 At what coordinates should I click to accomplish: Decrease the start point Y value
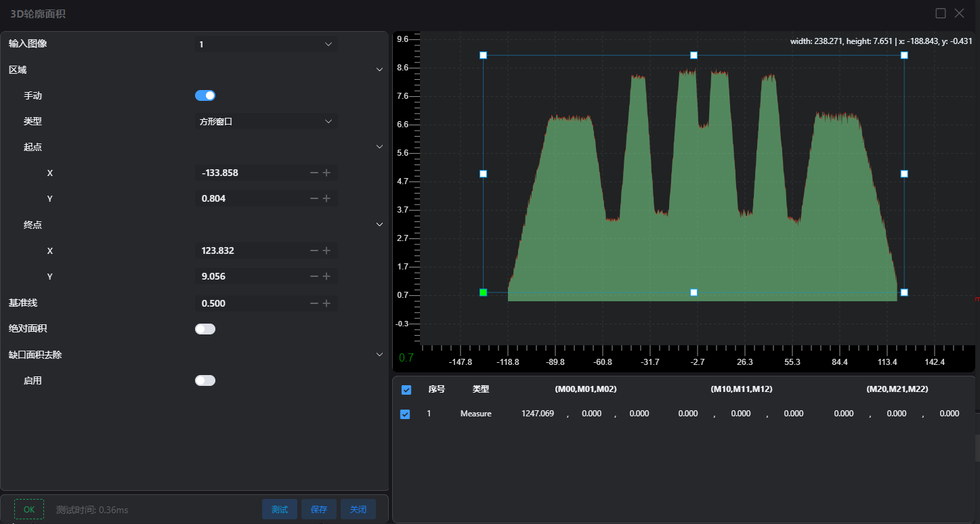point(314,198)
